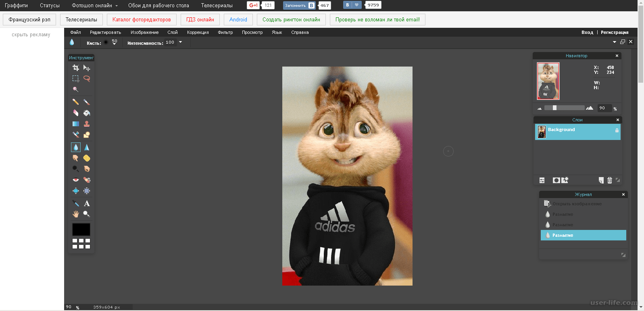
Task: Toggle the Background layer lock
Action: [617, 130]
